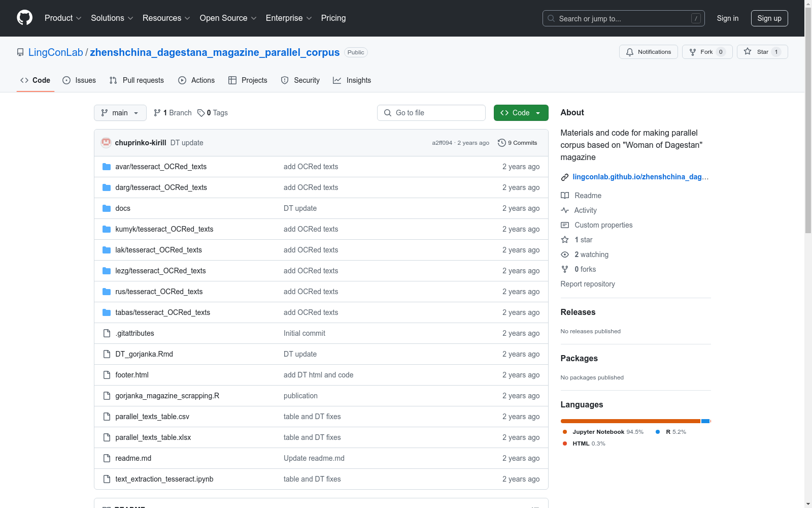Fork this repository
Viewport: 812px width, 508px height.
(x=707, y=52)
